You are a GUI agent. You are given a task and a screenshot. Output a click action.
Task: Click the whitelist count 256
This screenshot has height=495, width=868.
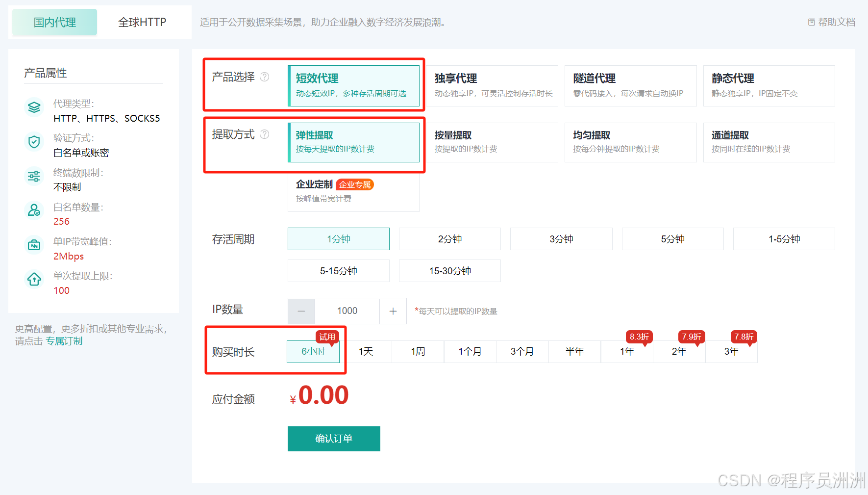61,222
